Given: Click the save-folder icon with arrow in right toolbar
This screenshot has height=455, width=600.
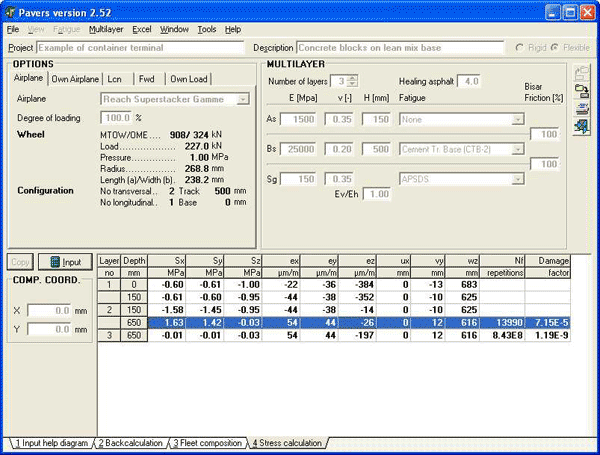Looking at the screenshot, I should pyautogui.click(x=581, y=90).
